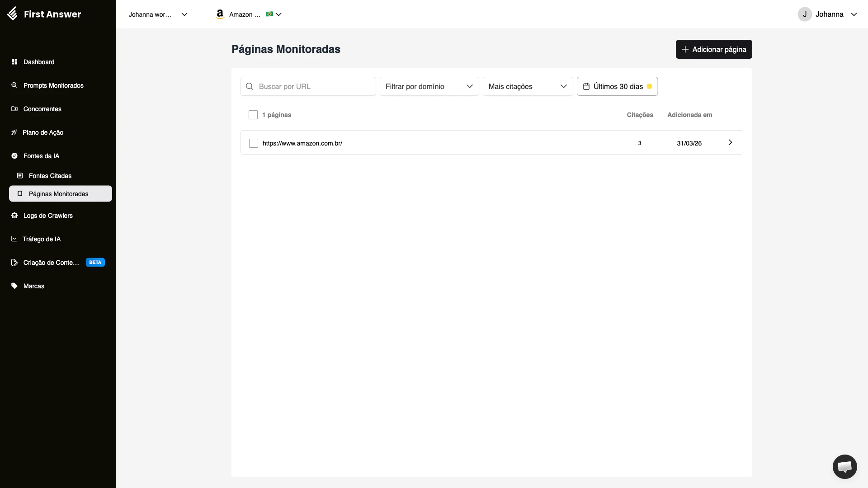Open the Amazon brand selector dropdown

tap(249, 14)
